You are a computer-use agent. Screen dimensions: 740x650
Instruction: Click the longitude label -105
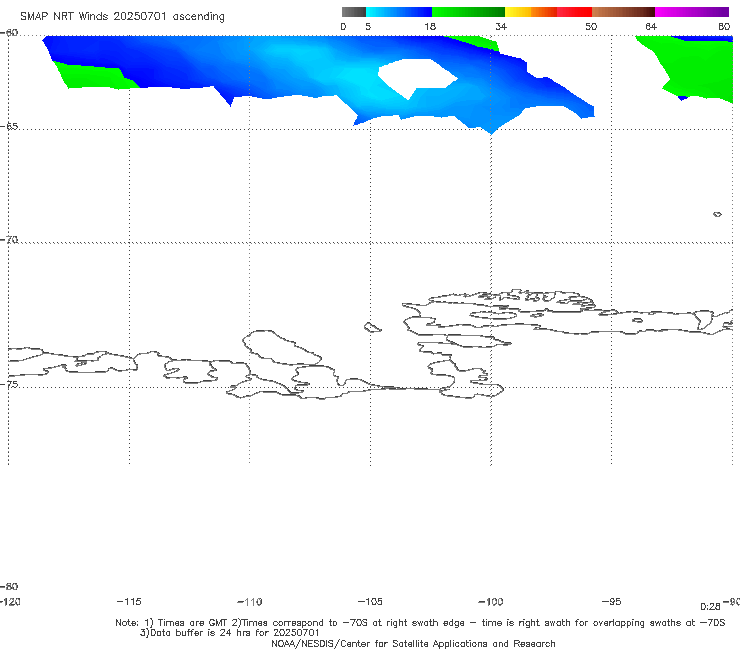click(370, 602)
